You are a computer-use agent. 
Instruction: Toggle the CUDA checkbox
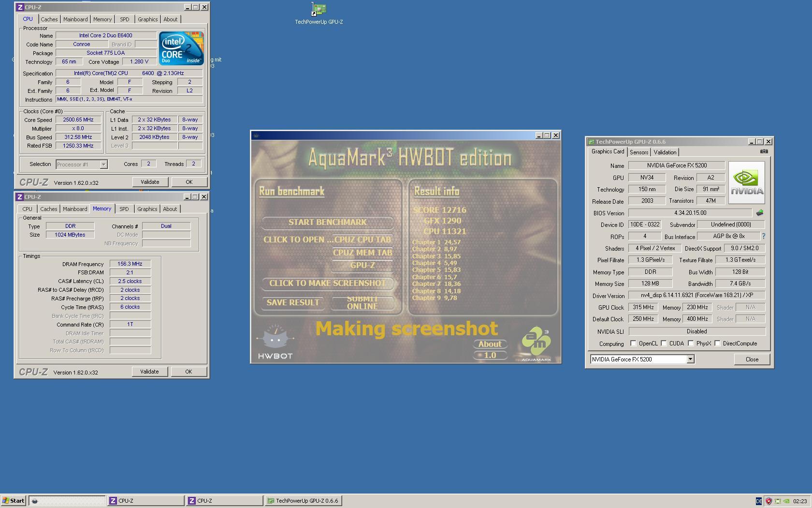point(664,344)
